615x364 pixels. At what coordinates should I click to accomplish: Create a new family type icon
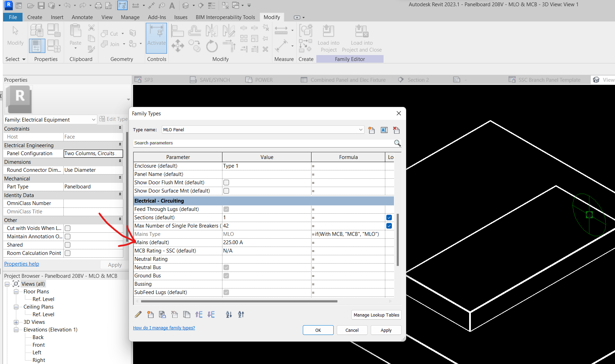click(371, 130)
